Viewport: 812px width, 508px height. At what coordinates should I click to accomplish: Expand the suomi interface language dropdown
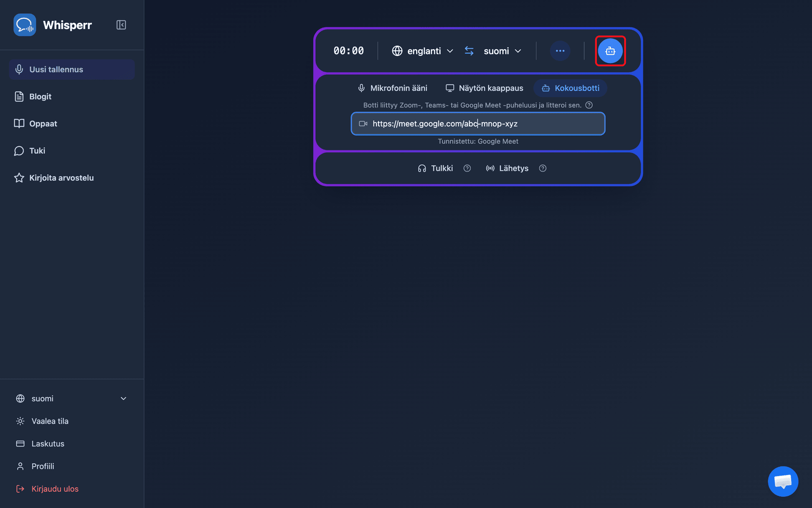click(x=72, y=399)
